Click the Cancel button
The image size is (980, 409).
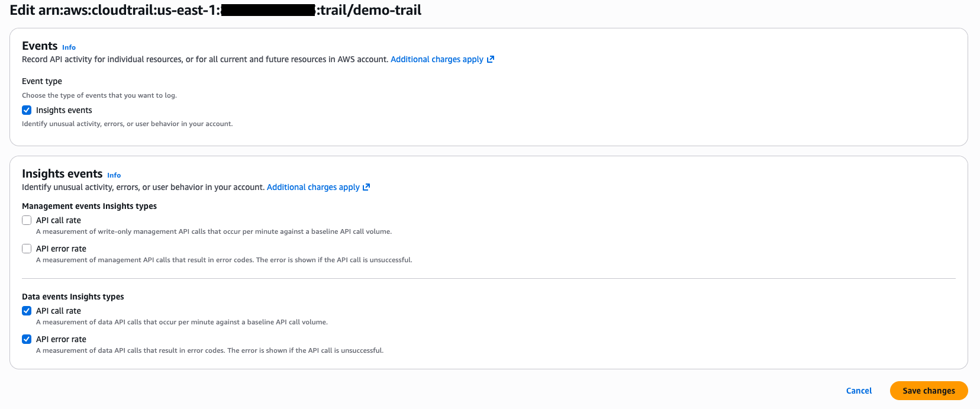[859, 390]
